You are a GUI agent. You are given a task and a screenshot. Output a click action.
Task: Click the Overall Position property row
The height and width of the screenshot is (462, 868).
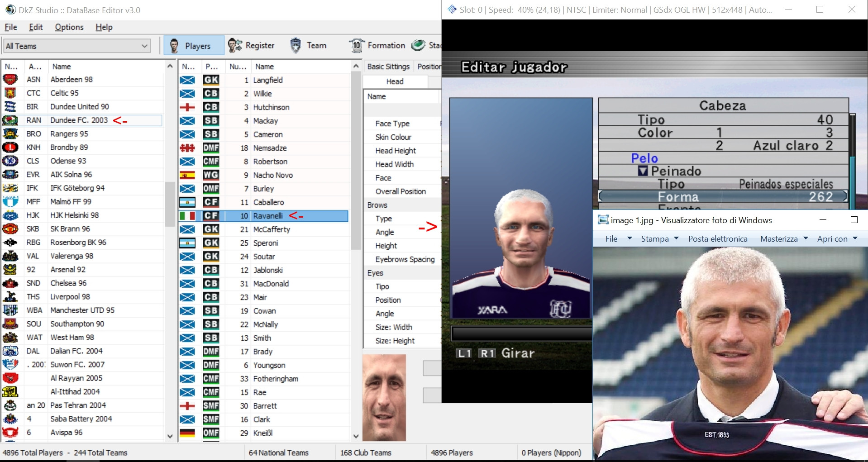click(402, 191)
